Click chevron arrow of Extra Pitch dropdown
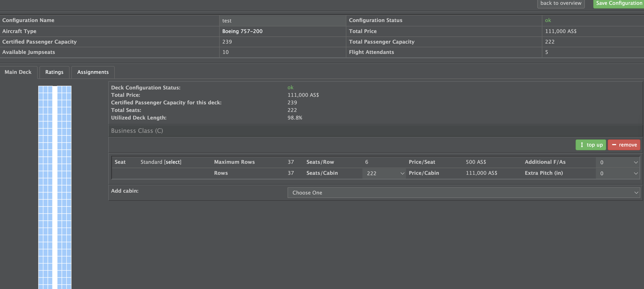The width and height of the screenshot is (644, 289). click(636, 173)
